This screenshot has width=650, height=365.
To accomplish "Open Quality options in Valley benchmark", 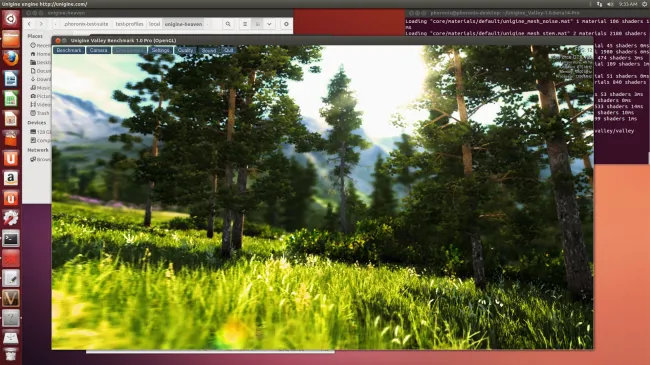I will [185, 50].
